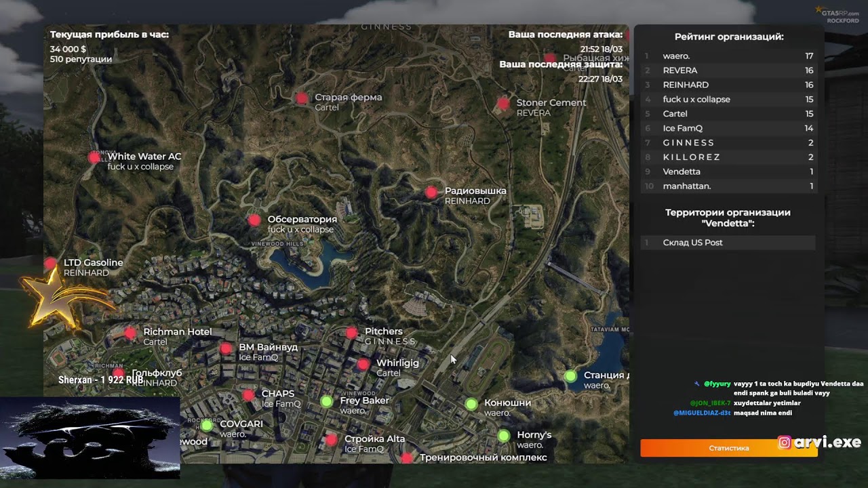Image resolution: width=868 pixels, height=488 pixels.
Task: Click the last attack time 21:52 18/03
Action: [601, 49]
